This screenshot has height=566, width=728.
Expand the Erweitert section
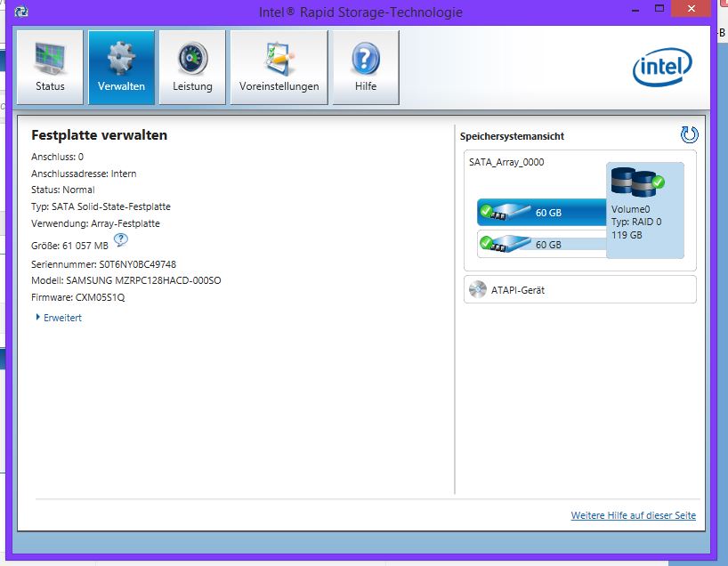point(59,318)
